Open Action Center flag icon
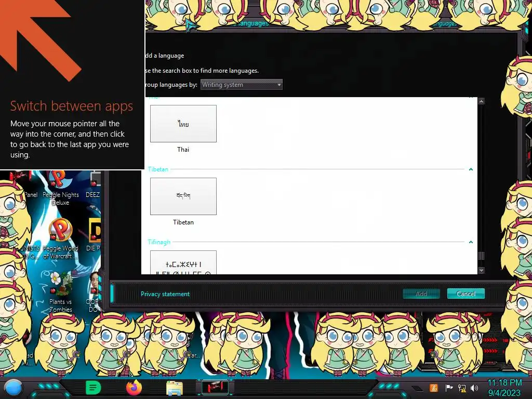 pos(449,388)
